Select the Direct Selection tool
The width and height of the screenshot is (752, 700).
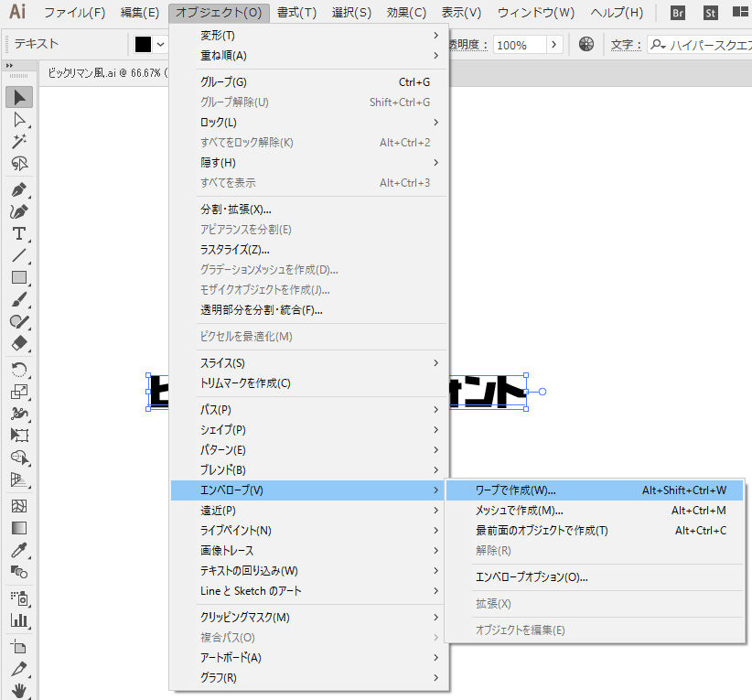[19, 120]
